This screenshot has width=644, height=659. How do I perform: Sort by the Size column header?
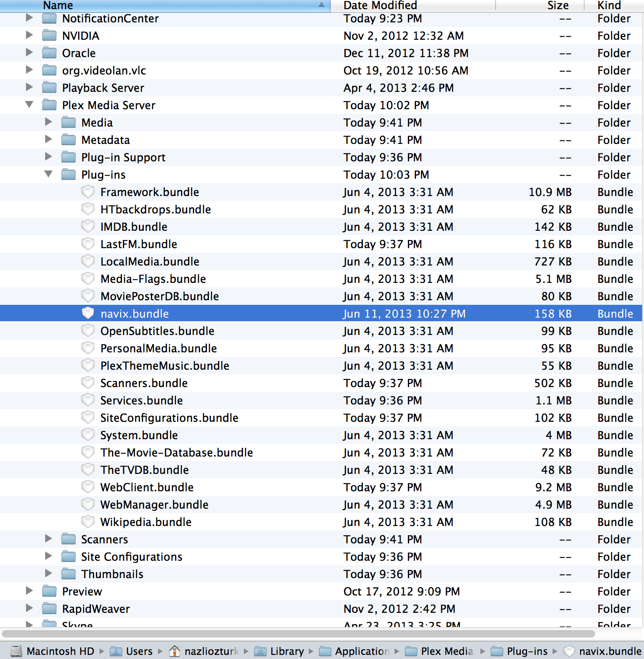540,5
